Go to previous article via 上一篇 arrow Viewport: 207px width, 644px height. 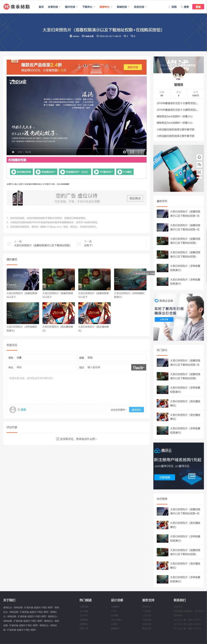point(9,244)
